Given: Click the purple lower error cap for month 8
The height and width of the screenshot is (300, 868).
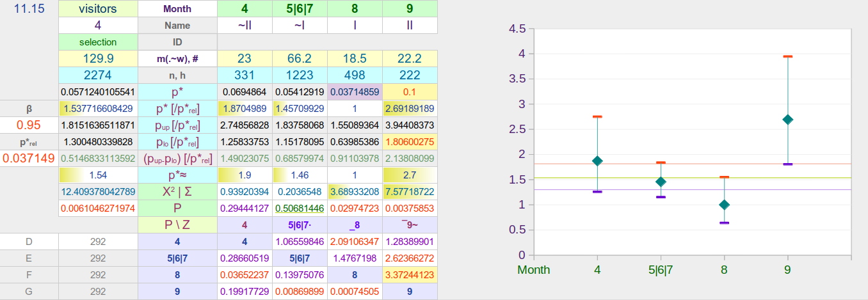Looking at the screenshot, I should click(724, 223).
